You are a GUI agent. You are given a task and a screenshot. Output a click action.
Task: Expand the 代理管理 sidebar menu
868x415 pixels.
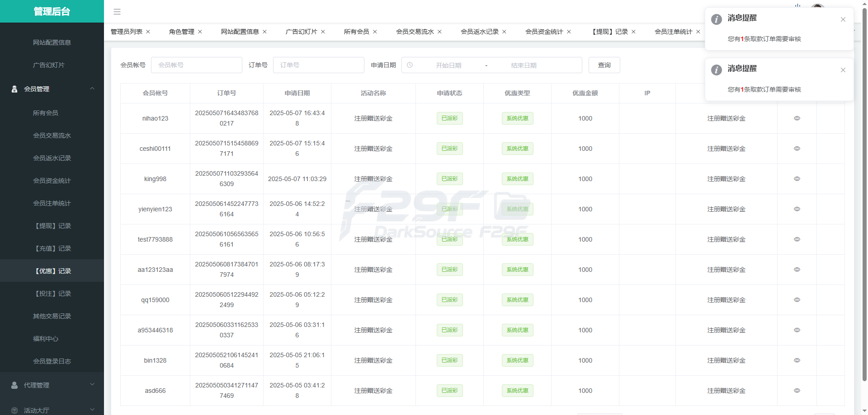(52, 385)
